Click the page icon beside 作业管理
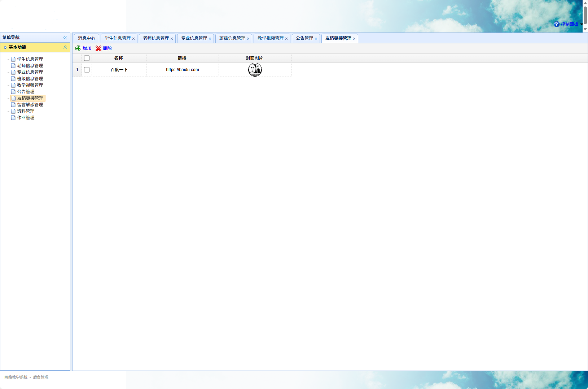 point(13,118)
